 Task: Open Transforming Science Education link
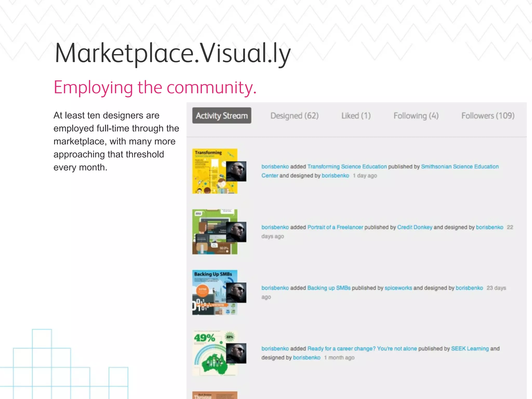click(x=347, y=167)
